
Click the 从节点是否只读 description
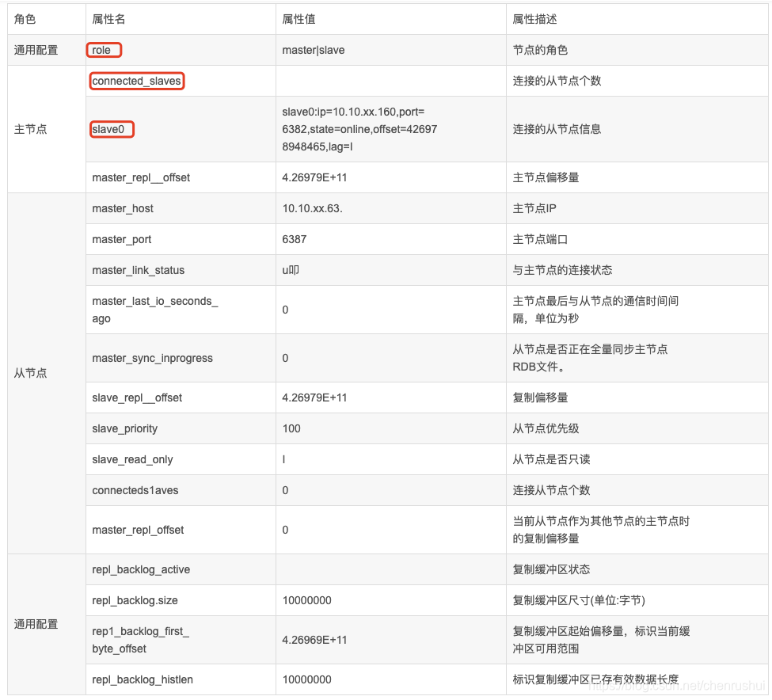point(551,460)
